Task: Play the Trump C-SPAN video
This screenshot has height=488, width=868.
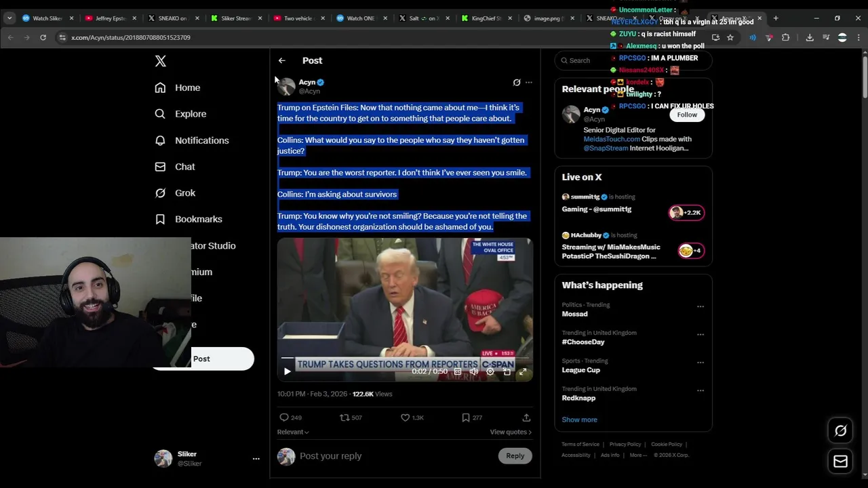Action: tap(288, 371)
